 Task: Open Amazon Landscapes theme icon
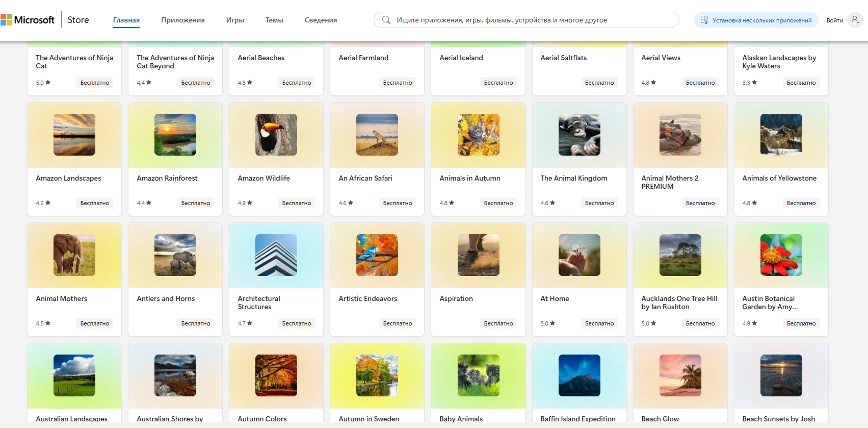click(74, 135)
